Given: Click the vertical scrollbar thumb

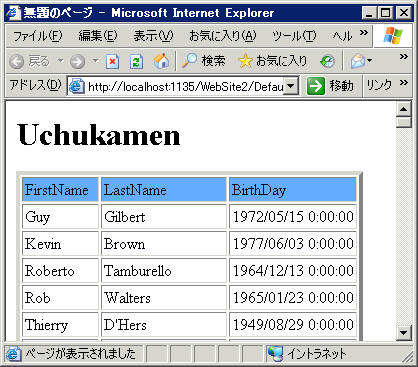Looking at the screenshot, I should (x=404, y=122).
